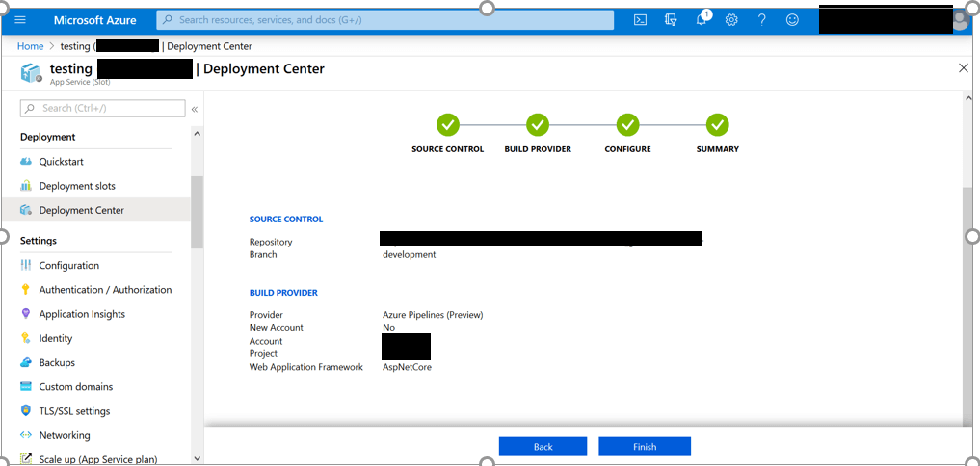Open portal settings gear icon

tap(731, 20)
